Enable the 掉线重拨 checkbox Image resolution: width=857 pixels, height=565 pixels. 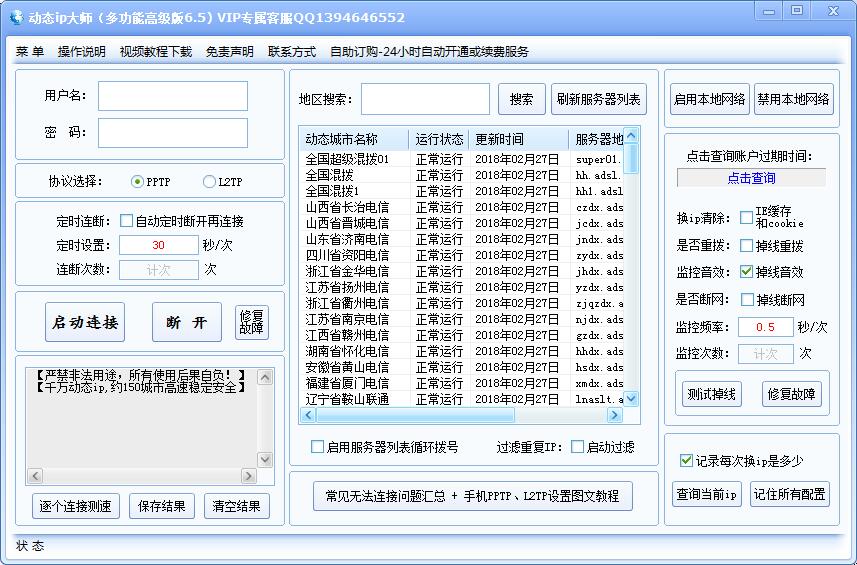point(746,245)
